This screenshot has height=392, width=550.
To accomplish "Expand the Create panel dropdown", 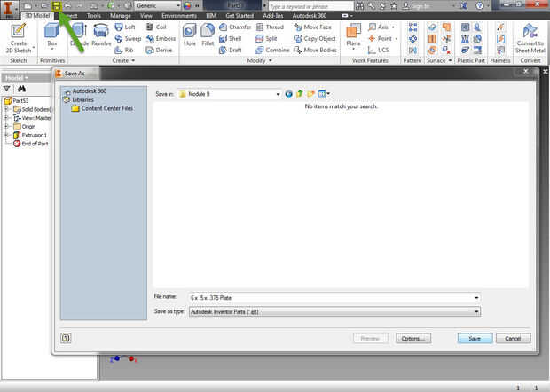I will pyautogui.click(x=123, y=60).
